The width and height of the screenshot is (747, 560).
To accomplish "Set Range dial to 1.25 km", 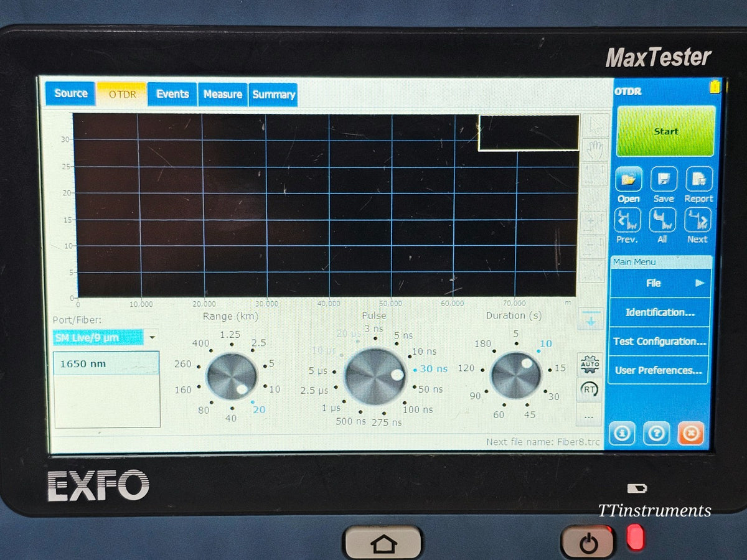I will pos(230,335).
